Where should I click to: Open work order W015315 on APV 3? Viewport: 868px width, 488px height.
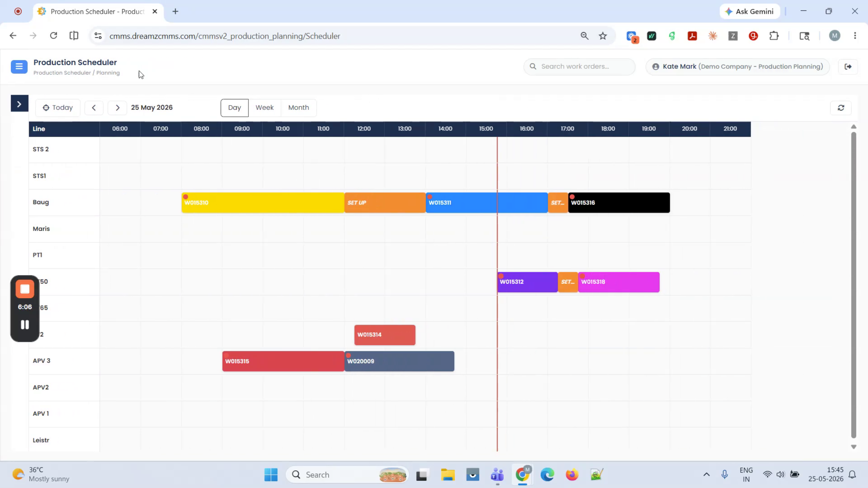[283, 361]
